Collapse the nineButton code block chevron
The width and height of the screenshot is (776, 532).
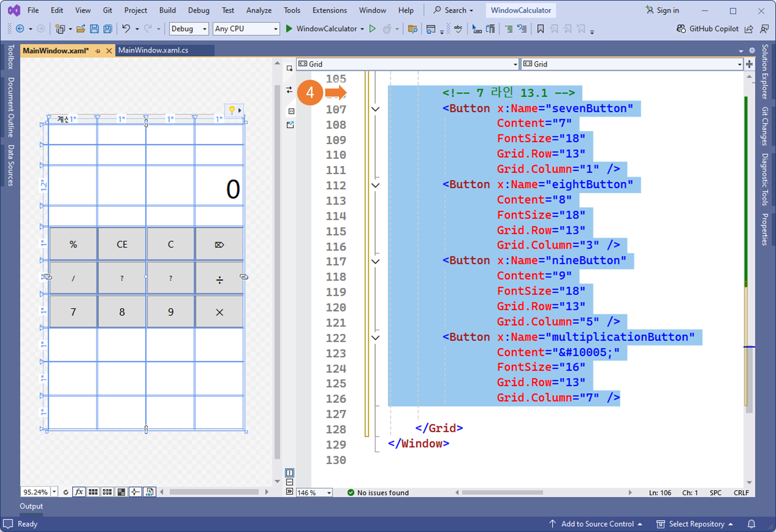pos(376,261)
